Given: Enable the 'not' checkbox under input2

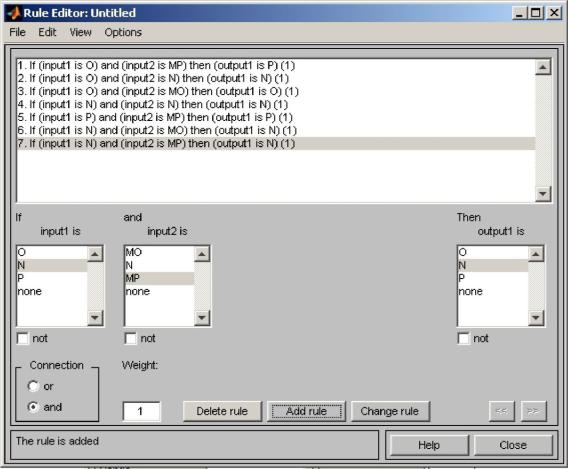Looking at the screenshot, I should [130, 338].
